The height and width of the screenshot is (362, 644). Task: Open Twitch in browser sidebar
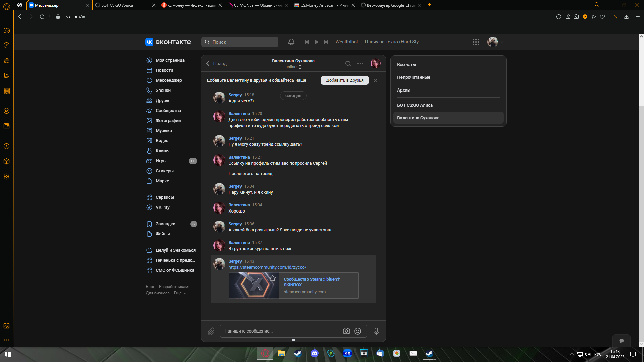tap(6, 75)
